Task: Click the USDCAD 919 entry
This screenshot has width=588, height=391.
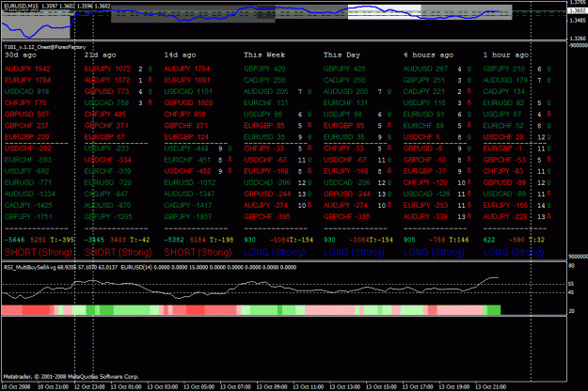Action: tap(26, 91)
